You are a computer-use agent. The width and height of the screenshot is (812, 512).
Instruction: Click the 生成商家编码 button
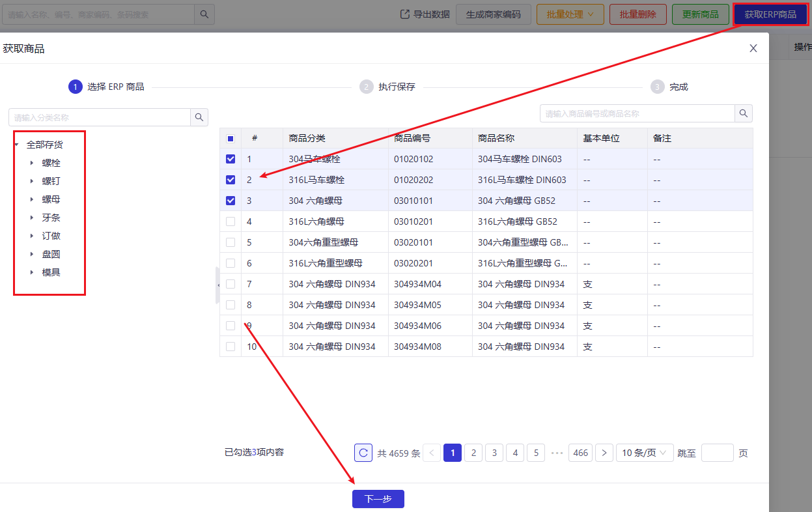pos(494,14)
